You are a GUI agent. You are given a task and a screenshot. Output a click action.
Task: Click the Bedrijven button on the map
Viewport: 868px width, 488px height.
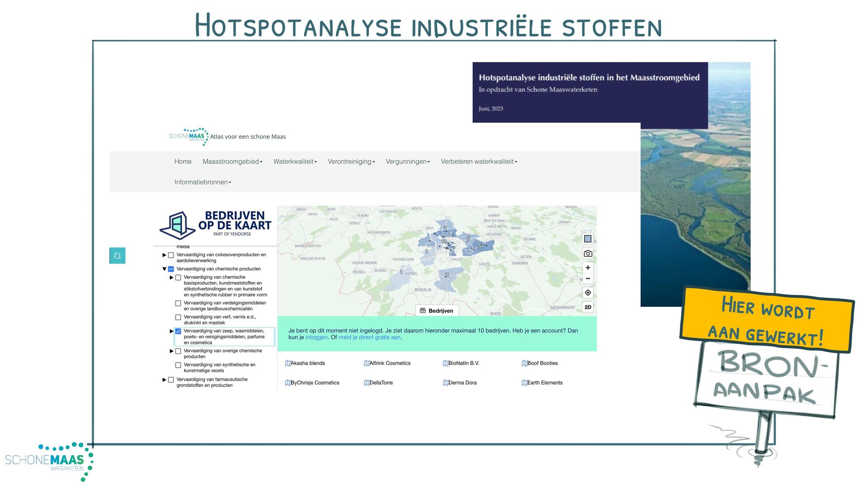tap(437, 311)
